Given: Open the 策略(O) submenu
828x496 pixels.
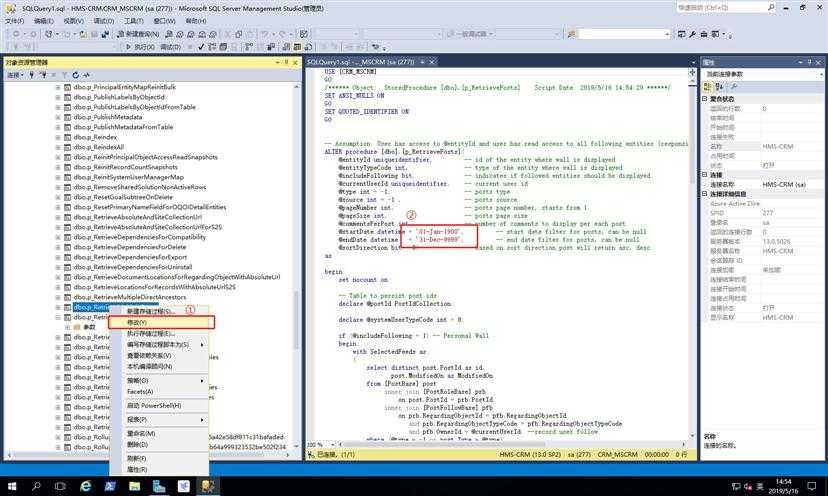Looking at the screenshot, I should pyautogui.click(x=158, y=380).
